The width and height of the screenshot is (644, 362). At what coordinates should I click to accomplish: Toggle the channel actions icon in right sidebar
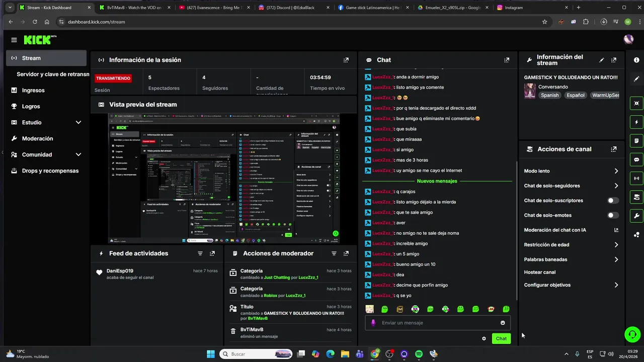(x=636, y=197)
